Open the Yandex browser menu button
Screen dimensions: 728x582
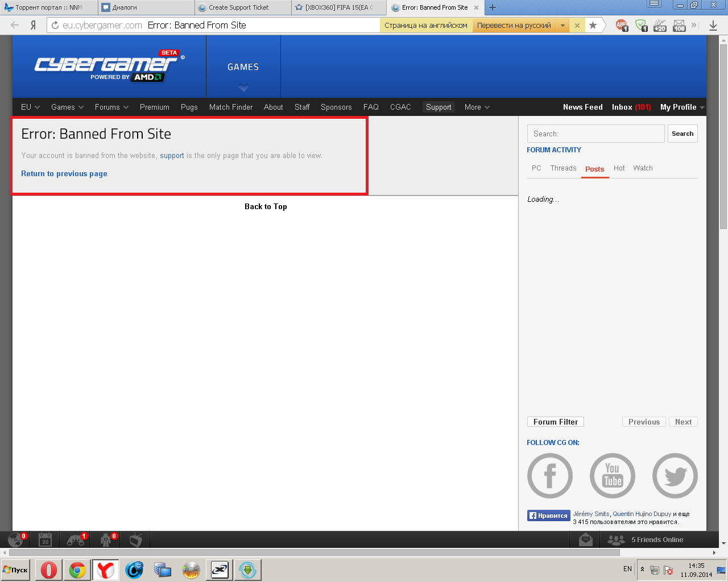[x=655, y=4]
